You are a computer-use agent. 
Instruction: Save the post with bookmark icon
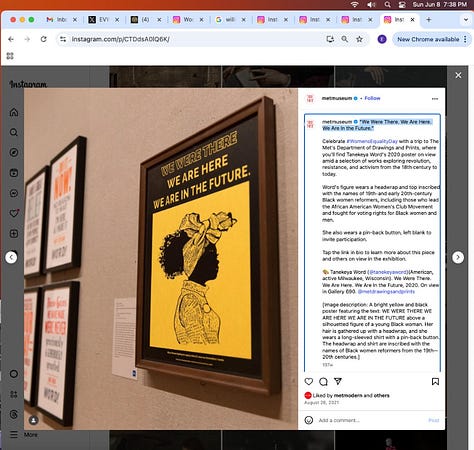[435, 381]
